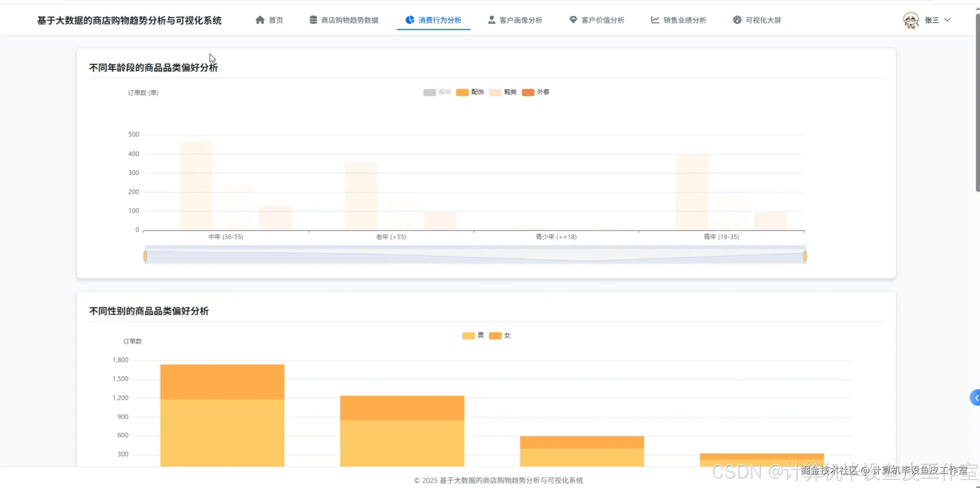Open the 客户价值分析 tab

[x=603, y=20]
